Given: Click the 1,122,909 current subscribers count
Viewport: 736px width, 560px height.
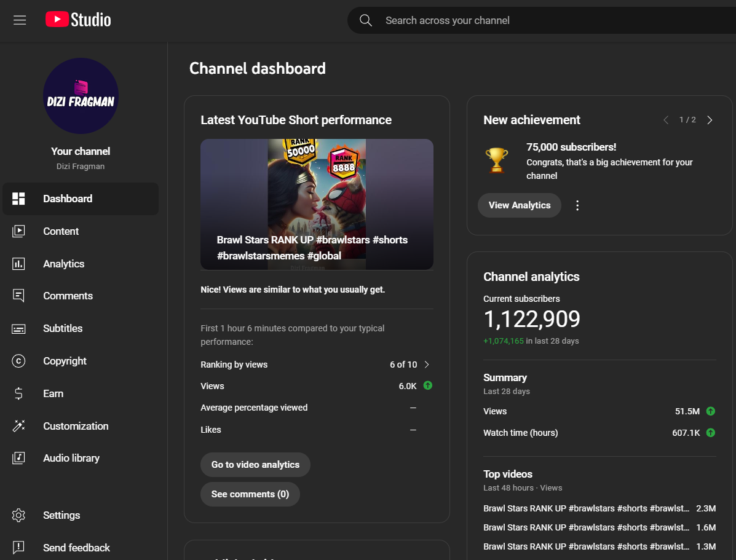Looking at the screenshot, I should [532, 319].
